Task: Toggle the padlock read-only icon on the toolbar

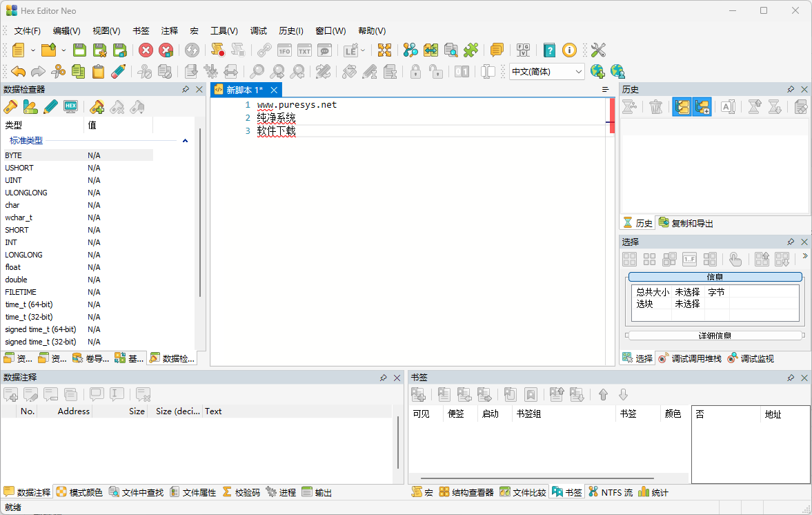Action: click(415, 71)
